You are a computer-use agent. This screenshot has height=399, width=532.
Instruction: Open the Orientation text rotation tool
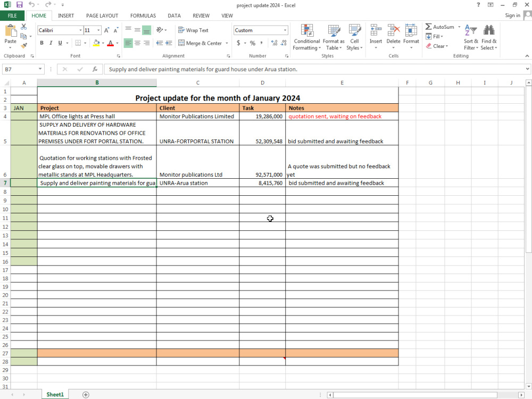coord(160,30)
